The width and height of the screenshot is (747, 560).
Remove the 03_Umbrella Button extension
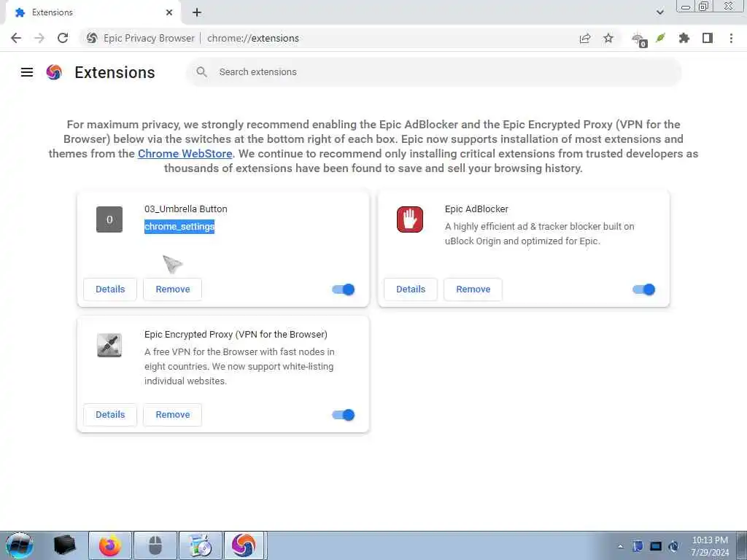(172, 289)
